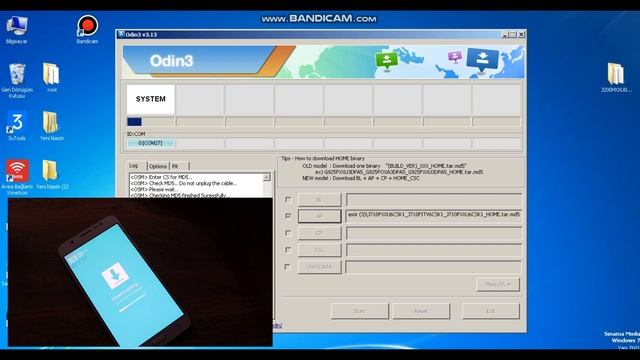Click the log line 'Check MD5.. Do not unplug the cable..'
Screen dimensions: 640x360
click(x=184, y=183)
